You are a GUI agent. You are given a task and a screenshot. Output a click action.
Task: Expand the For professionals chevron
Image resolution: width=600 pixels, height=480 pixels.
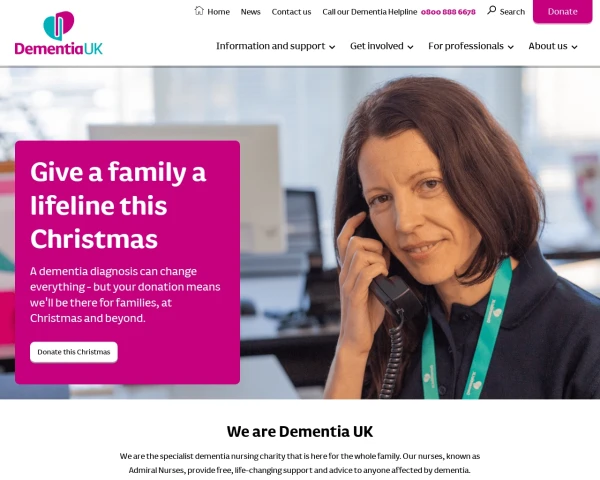[510, 47]
